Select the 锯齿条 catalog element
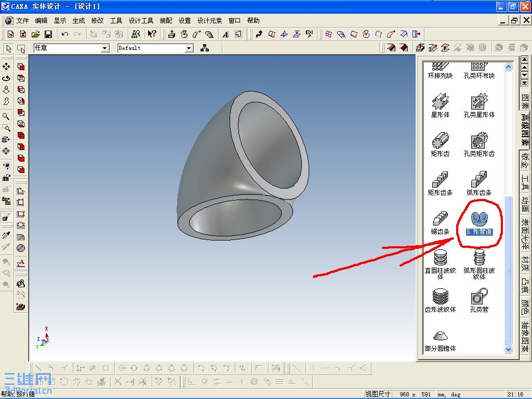 point(440,222)
